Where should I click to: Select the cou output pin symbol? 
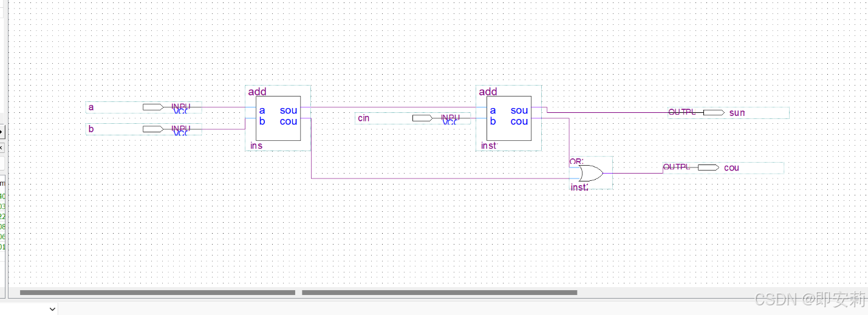pos(708,168)
